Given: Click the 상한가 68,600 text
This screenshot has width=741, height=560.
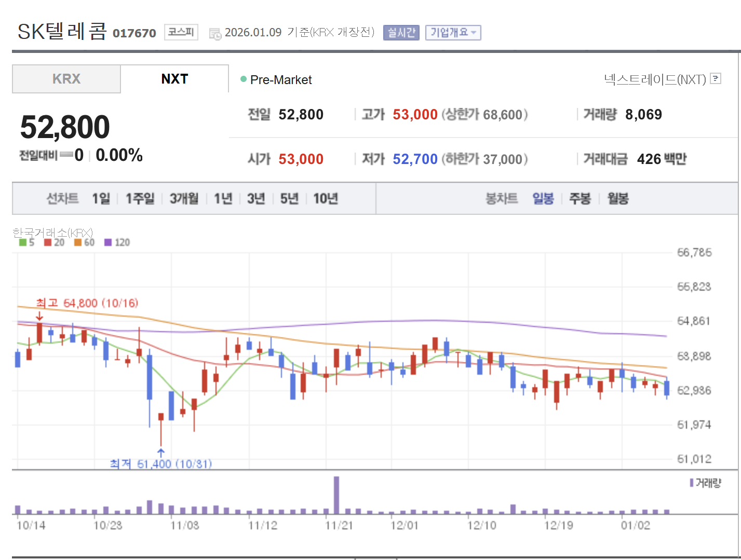Looking at the screenshot, I should pyautogui.click(x=484, y=115).
